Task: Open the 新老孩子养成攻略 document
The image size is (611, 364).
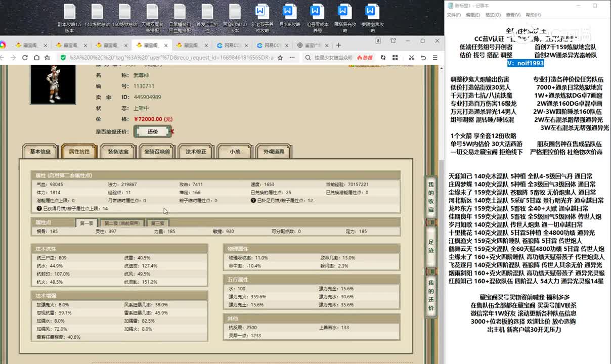Action: pyautogui.click(x=262, y=18)
